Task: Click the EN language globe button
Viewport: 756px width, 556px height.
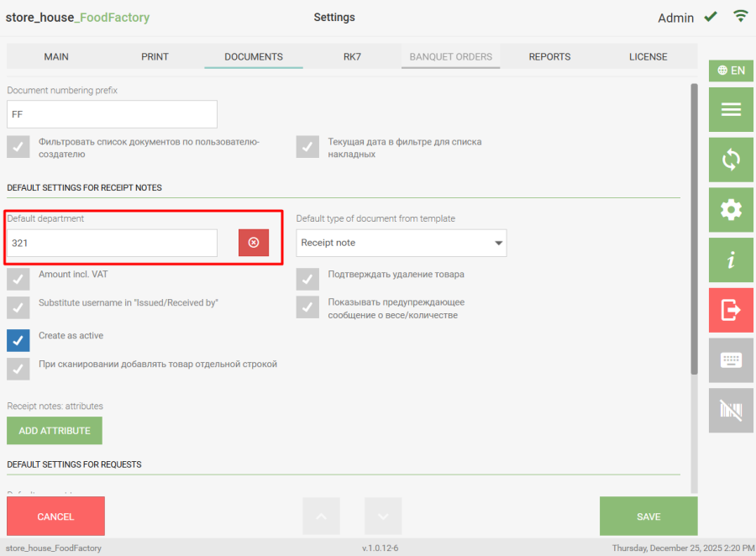Action: point(730,71)
